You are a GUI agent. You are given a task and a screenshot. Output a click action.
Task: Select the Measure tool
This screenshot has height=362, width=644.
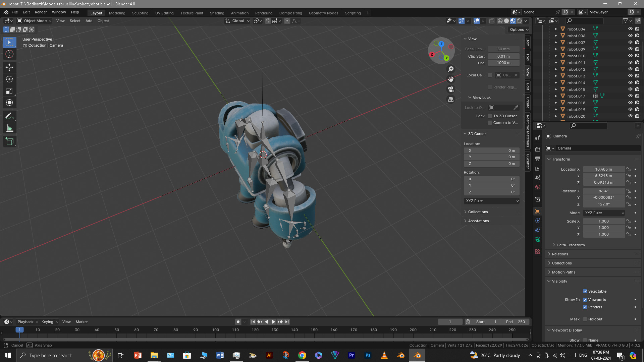pos(9,128)
